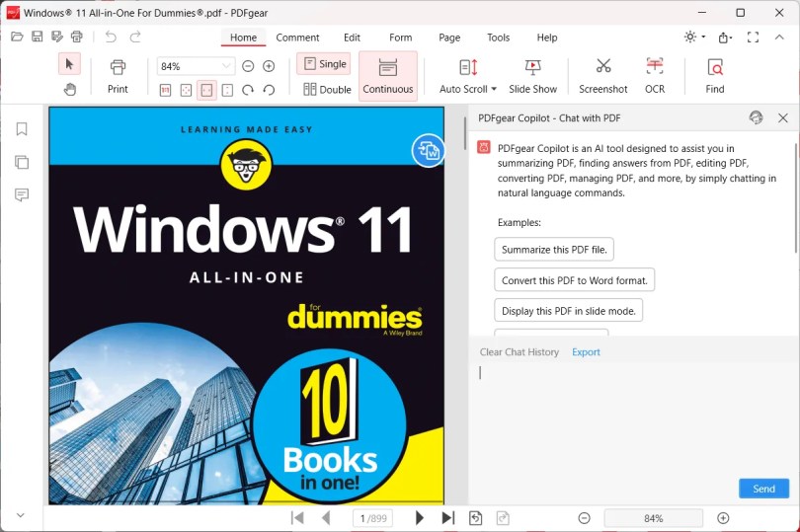
Task: Click 'Summarize this PDF file.' example
Action: click(x=554, y=250)
